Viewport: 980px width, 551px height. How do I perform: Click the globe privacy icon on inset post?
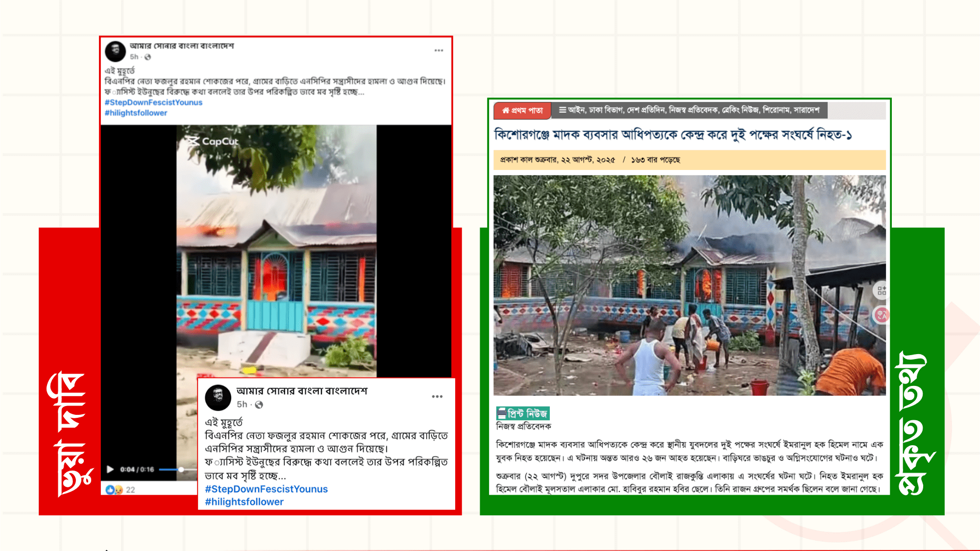click(x=259, y=405)
